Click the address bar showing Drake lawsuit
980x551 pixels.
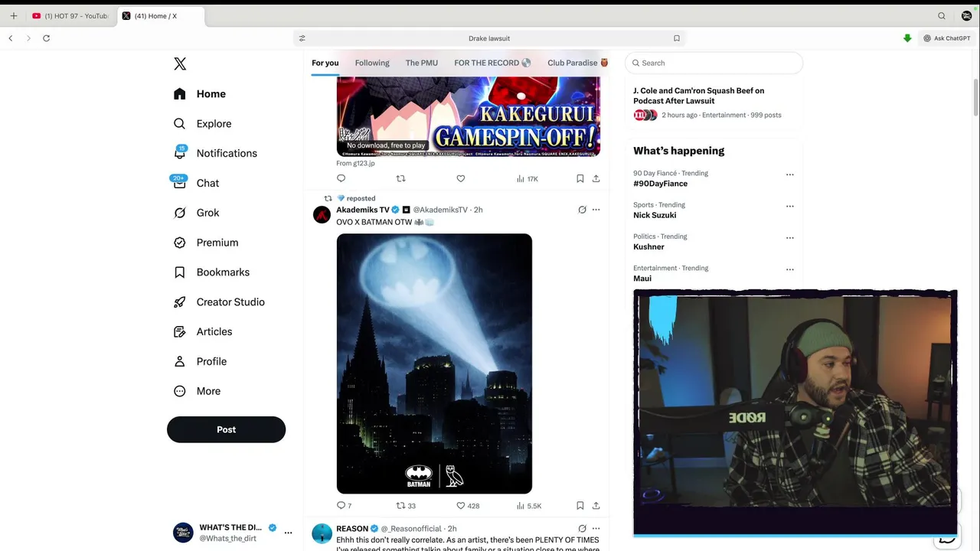pyautogui.click(x=489, y=38)
